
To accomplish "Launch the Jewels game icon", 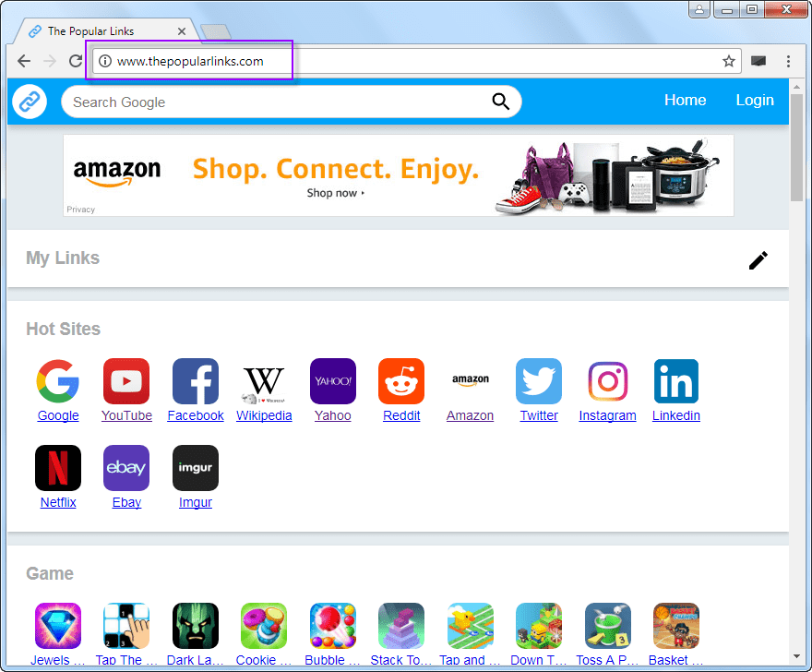I will (x=58, y=625).
